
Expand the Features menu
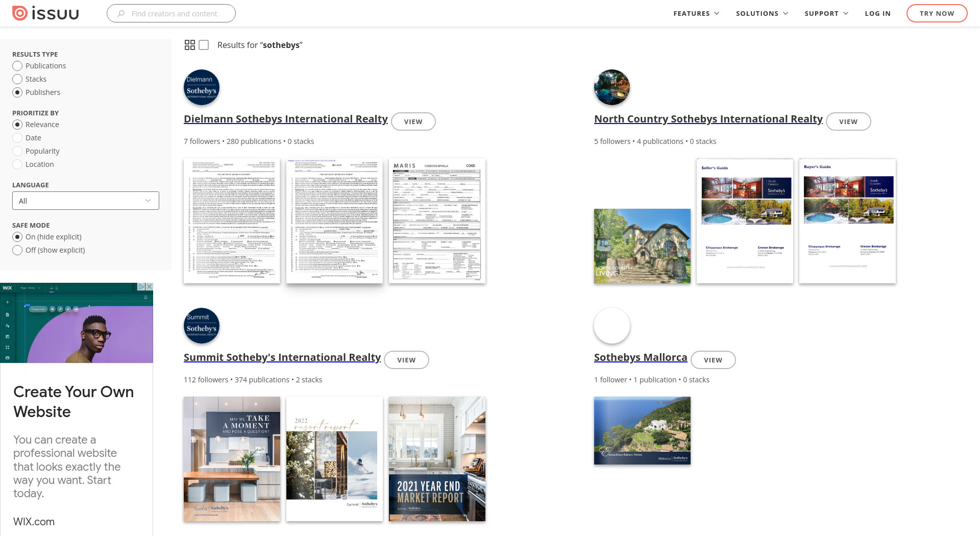tap(696, 13)
